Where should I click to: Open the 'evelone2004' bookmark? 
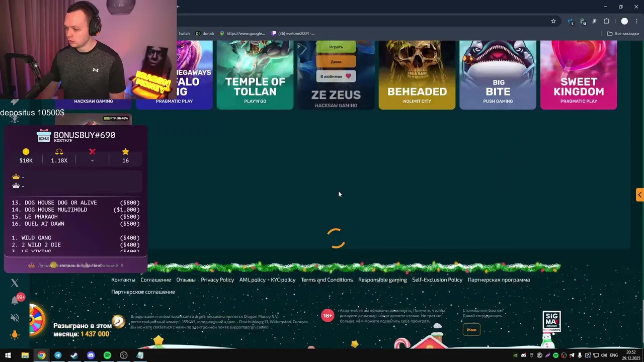pos(293,34)
